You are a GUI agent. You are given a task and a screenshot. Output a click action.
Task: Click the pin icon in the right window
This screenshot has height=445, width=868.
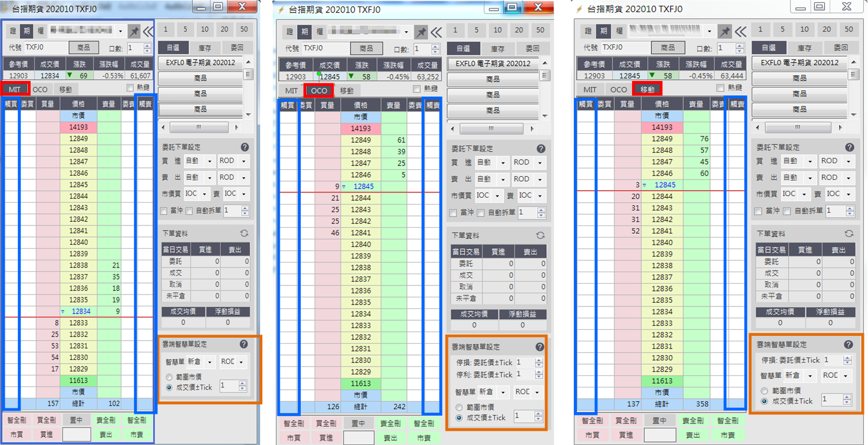[726, 31]
